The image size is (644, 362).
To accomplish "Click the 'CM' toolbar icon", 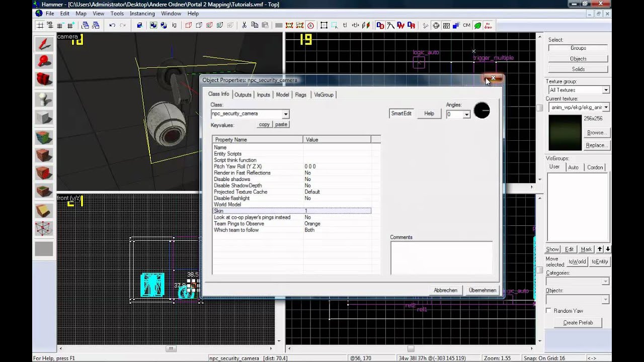I will (466, 25).
